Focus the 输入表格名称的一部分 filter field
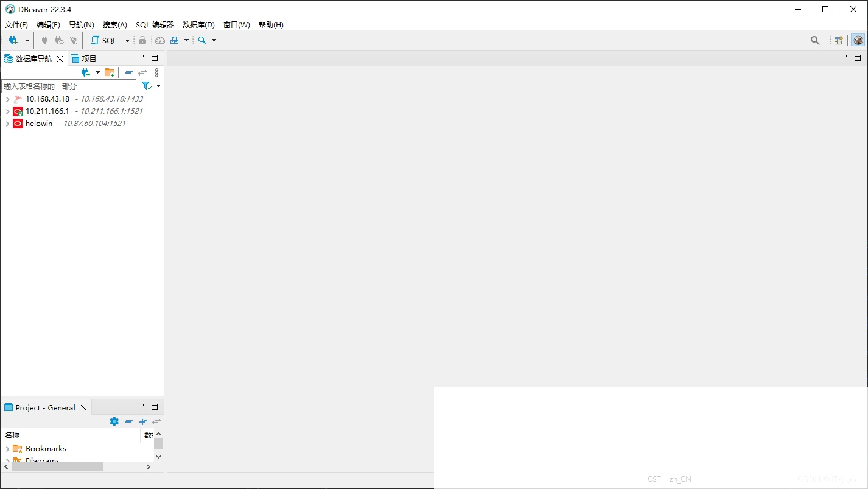Screen dimensions: 868x489 click(x=69, y=86)
